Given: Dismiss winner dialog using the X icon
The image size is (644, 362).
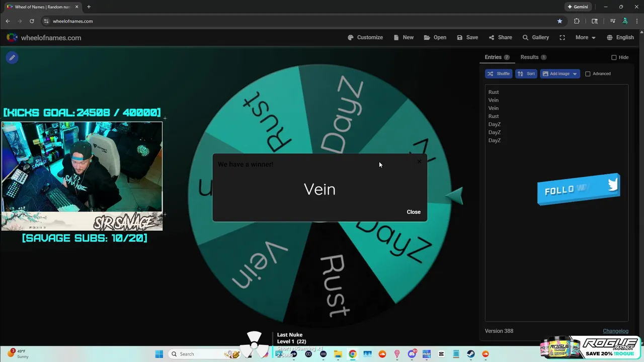Looking at the screenshot, I should click(419, 162).
